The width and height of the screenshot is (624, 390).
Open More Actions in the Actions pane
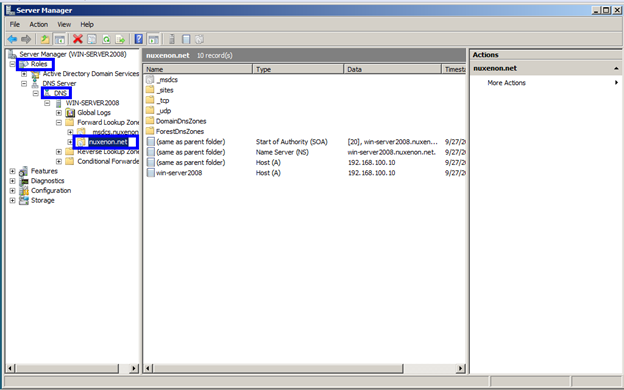(507, 83)
